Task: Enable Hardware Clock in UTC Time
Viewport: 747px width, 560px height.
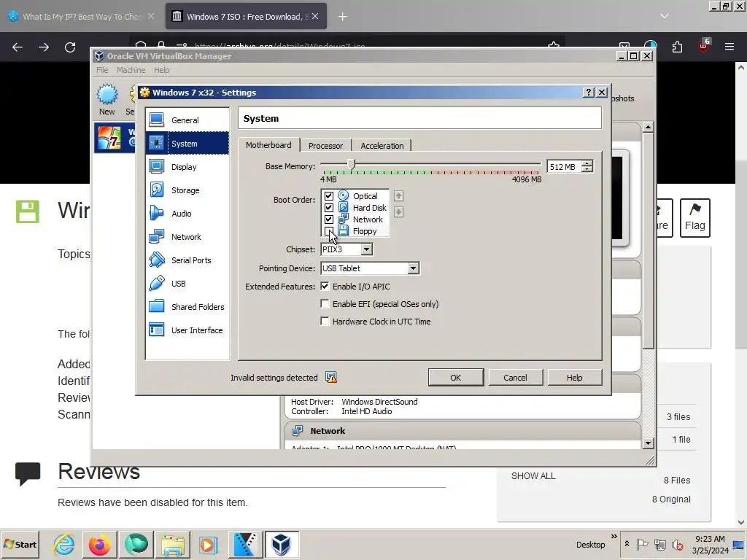Action: pyautogui.click(x=325, y=322)
